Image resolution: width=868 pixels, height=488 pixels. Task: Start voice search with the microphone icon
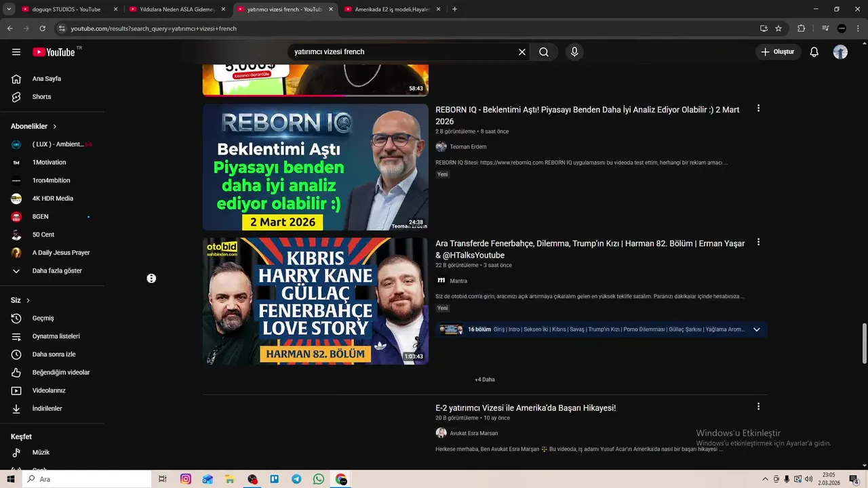[574, 52]
